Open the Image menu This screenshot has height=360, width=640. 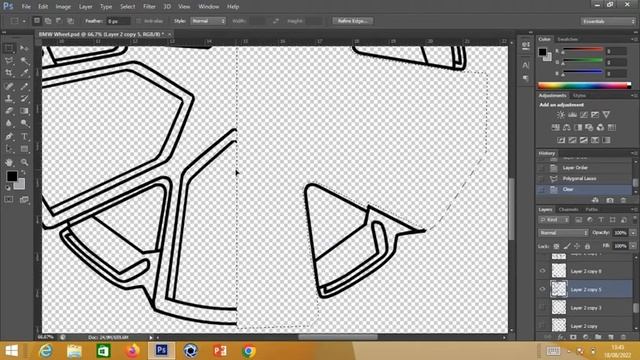coord(63,7)
